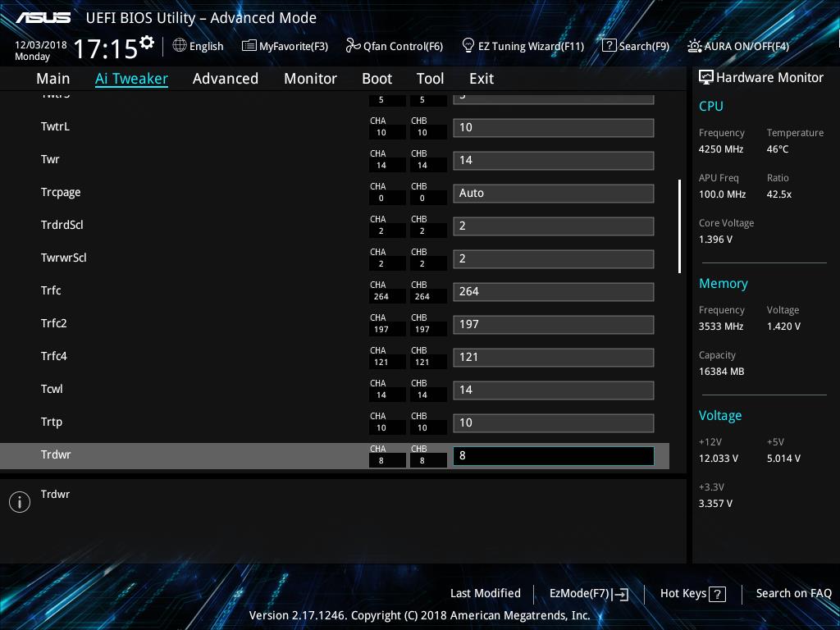Select the Tcwl setting label
Screen dimensions: 840x630
coord(52,389)
